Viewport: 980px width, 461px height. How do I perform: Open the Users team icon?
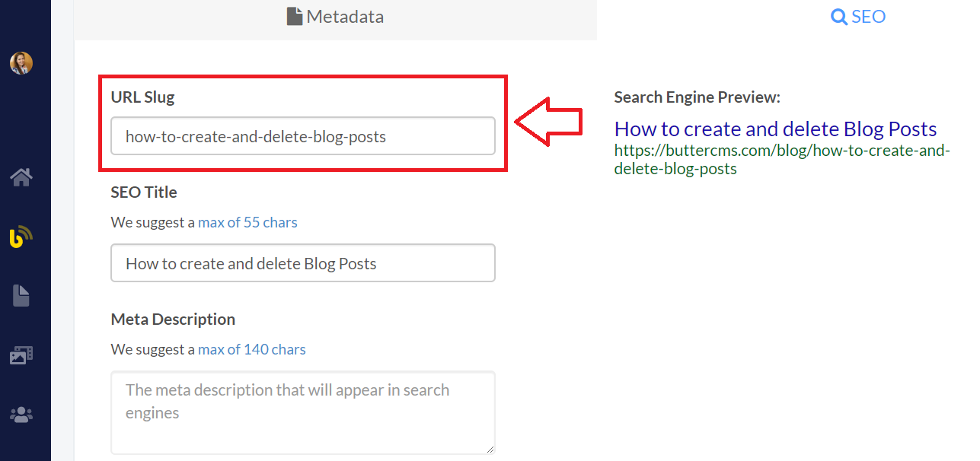pyautogui.click(x=21, y=415)
